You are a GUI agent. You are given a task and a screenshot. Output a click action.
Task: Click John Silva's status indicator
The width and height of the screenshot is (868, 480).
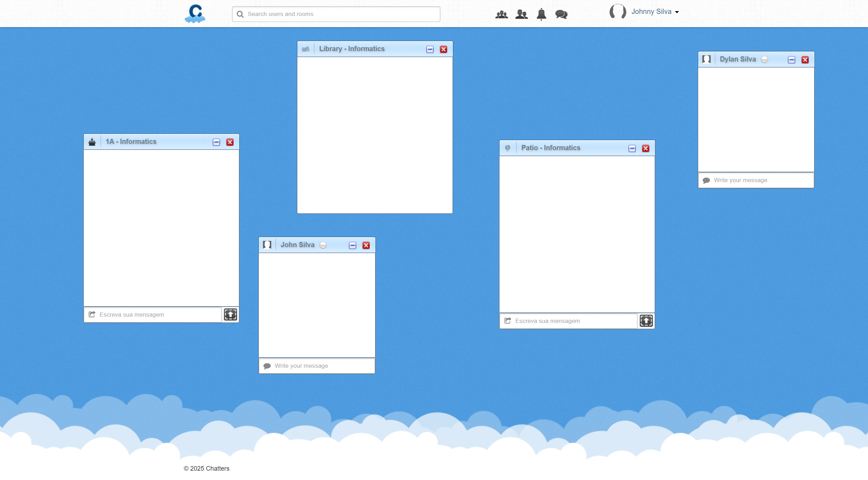coord(323,245)
